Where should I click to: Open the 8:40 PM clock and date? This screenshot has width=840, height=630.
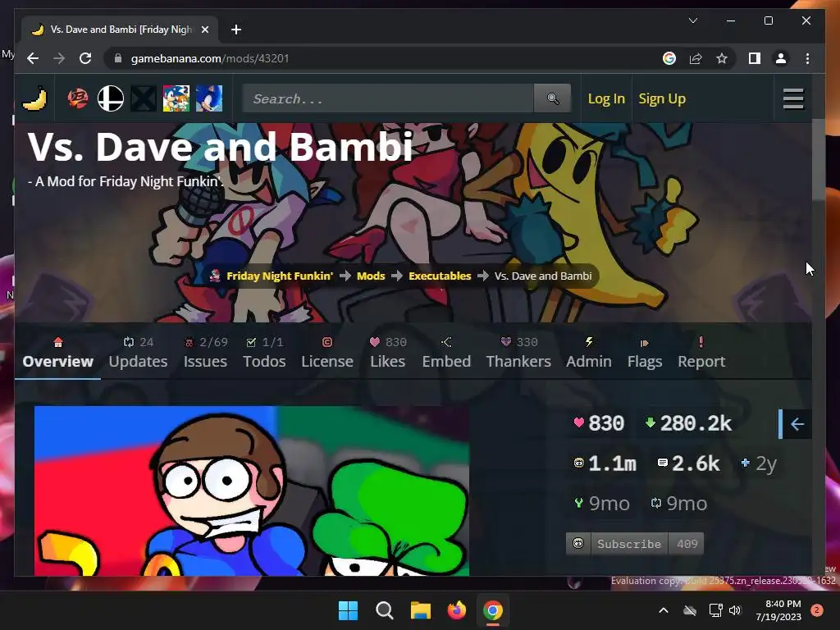click(x=778, y=610)
